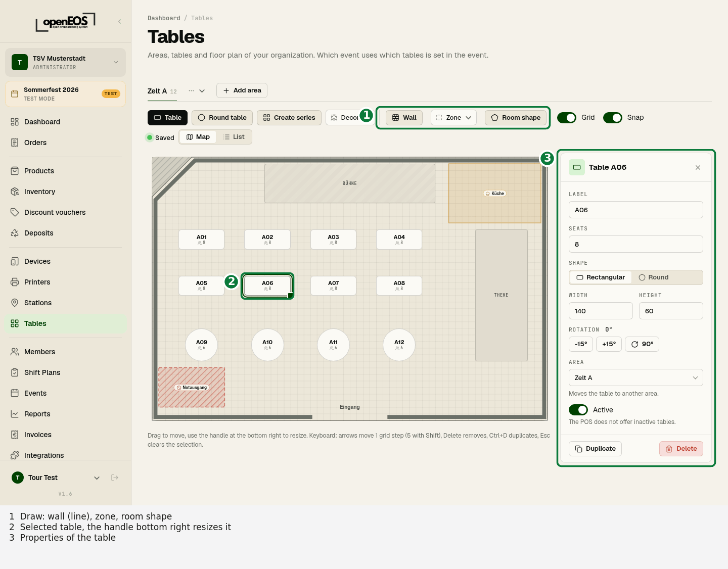Select the Room shape tool
Image resolution: width=728 pixels, height=569 pixels.
pyautogui.click(x=516, y=118)
